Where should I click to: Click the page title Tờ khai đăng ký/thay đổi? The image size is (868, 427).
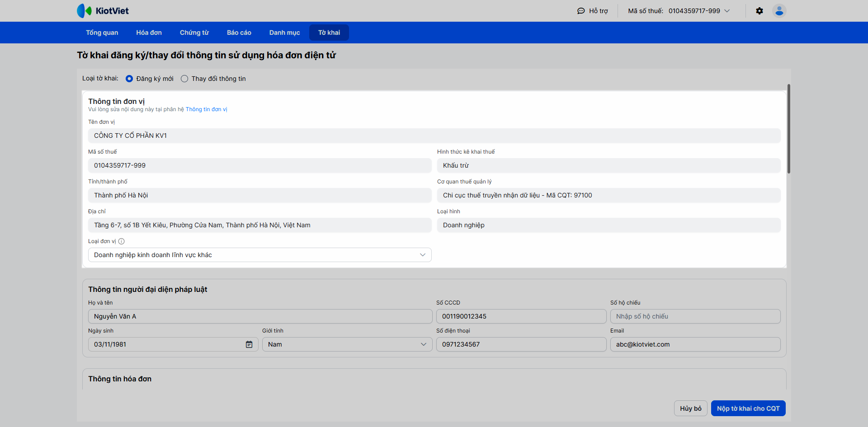[207, 55]
